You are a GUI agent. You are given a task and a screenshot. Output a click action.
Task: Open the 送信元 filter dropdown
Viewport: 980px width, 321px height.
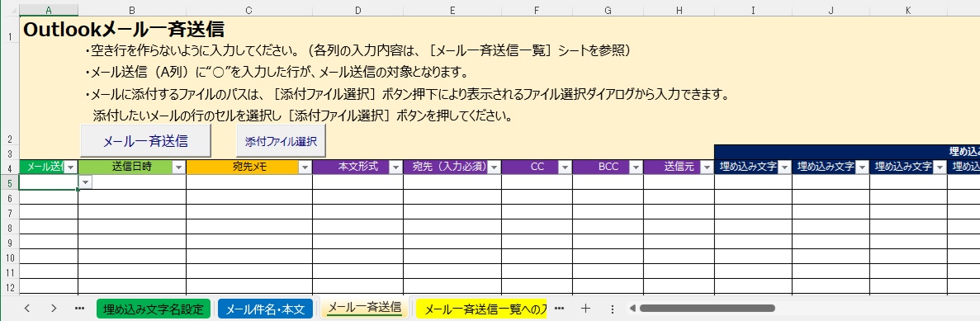click(707, 168)
